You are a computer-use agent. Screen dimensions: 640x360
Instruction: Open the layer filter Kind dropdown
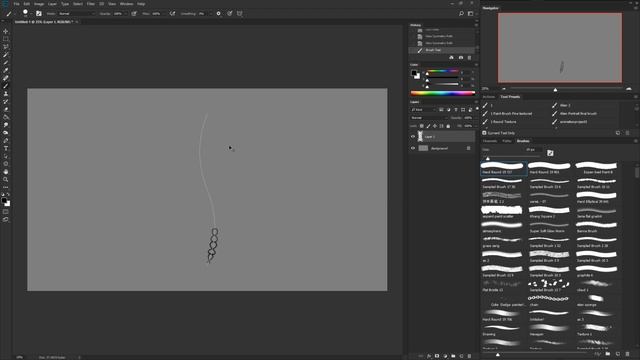click(424, 110)
